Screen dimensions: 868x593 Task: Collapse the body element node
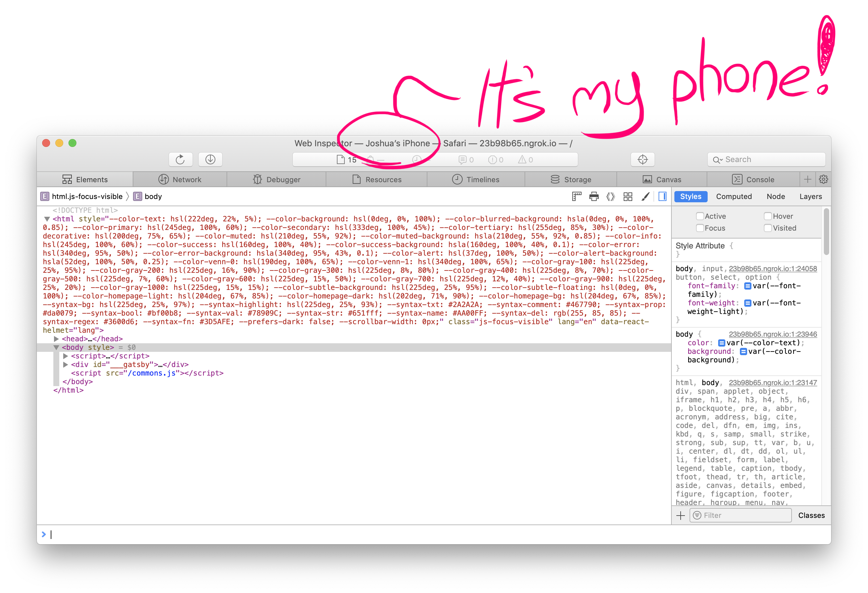(x=56, y=348)
